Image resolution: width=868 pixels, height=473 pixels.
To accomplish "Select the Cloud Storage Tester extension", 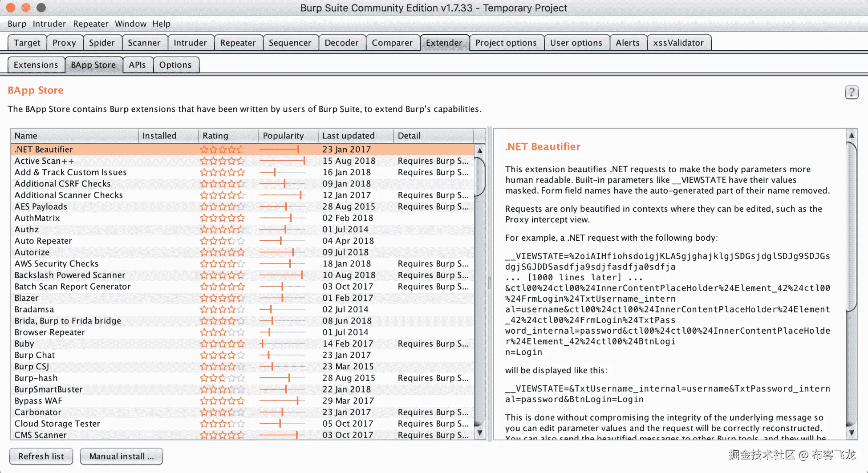I will [242, 424].
